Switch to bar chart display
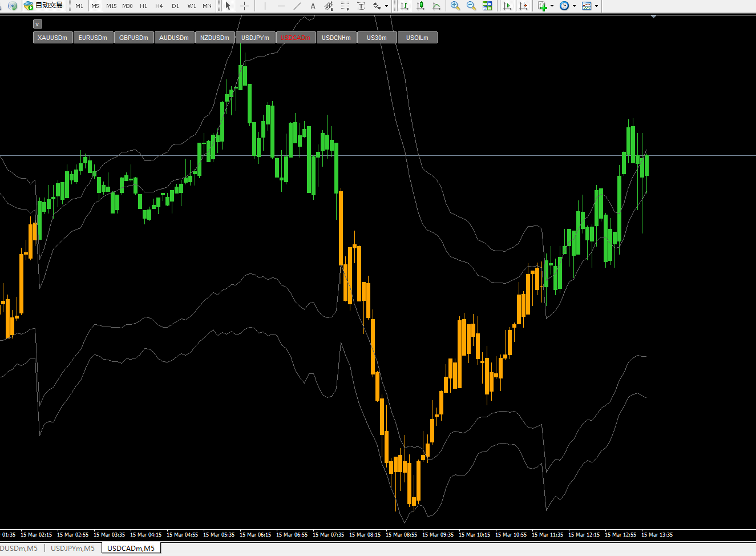The height and width of the screenshot is (556, 756). (x=405, y=6)
